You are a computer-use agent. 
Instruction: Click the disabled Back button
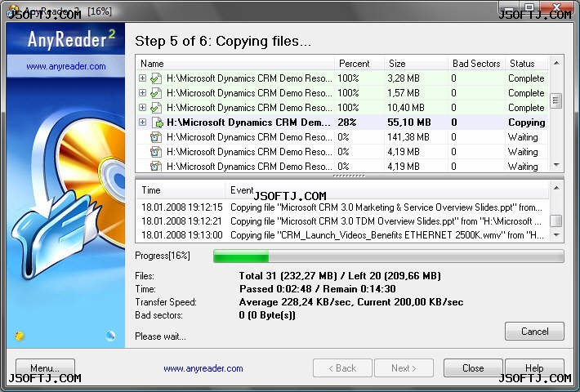pos(342,368)
